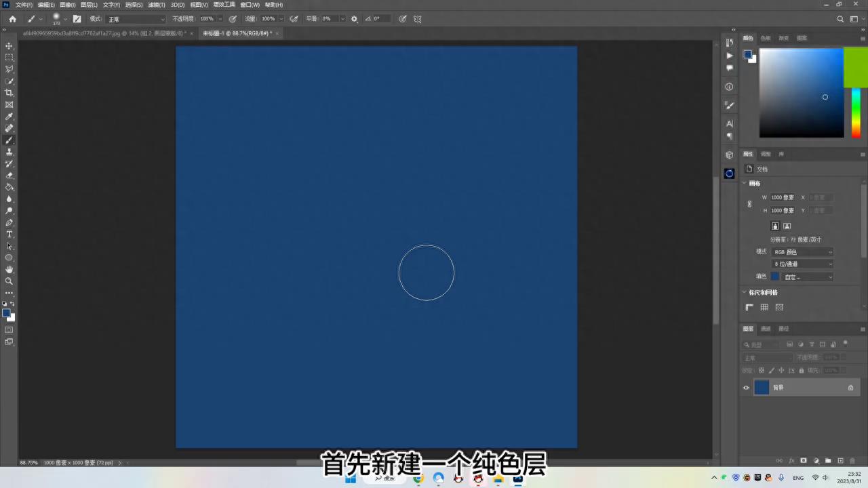Open the 不透明度 opacity slider dropdown

pyautogui.click(x=220, y=19)
